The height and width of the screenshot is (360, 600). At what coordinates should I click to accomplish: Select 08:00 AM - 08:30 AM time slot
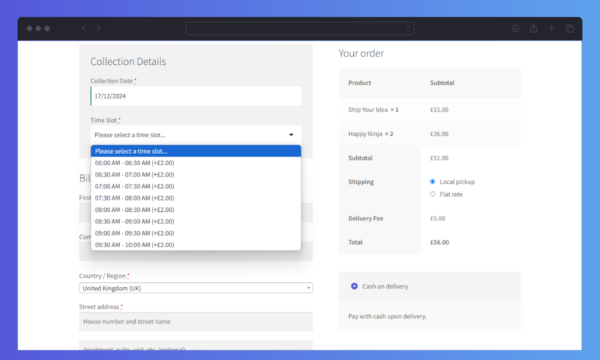(196, 210)
